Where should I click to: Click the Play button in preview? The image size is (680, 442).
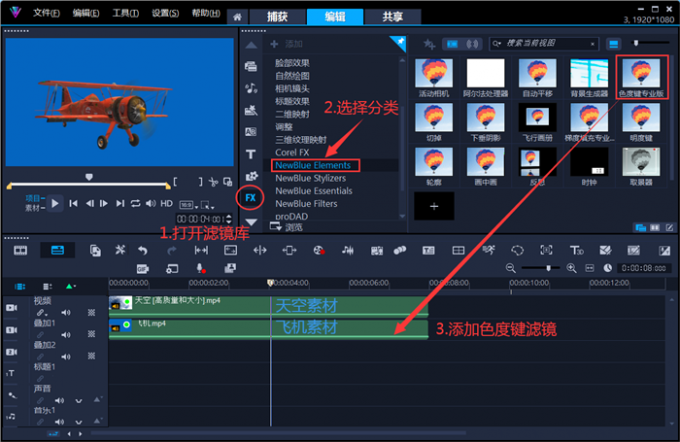click(56, 203)
